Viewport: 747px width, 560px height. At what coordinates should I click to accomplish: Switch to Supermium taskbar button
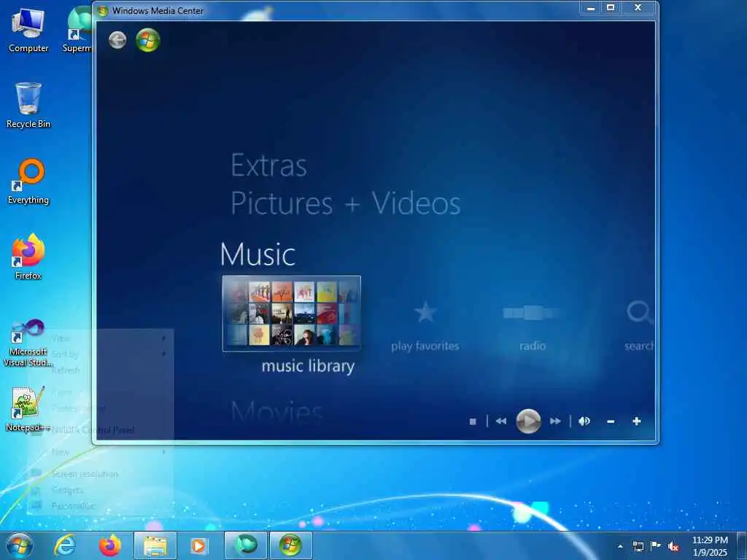tap(245, 545)
